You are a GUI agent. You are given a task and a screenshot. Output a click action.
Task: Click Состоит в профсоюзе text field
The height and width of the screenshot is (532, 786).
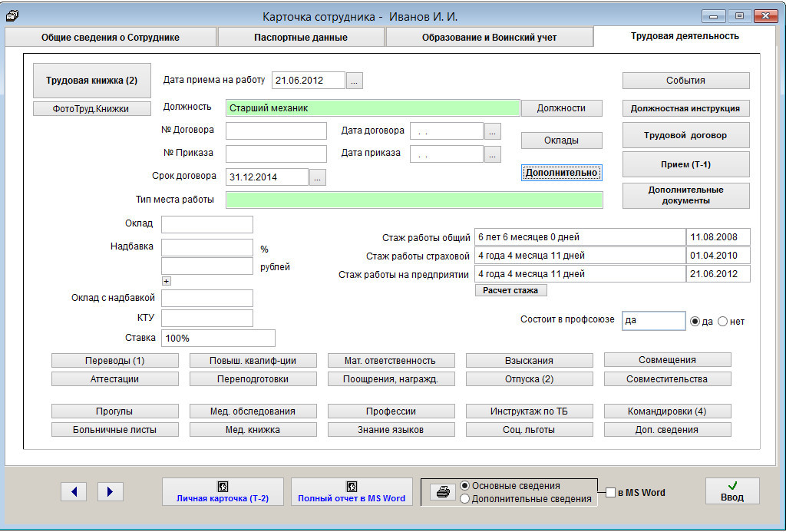(x=654, y=321)
